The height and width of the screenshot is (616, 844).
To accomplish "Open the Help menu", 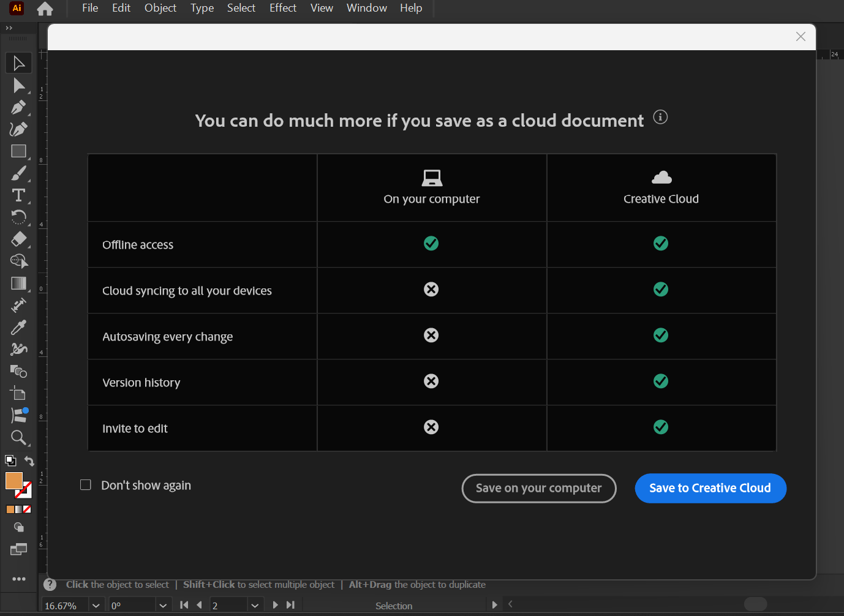I will pos(411,8).
